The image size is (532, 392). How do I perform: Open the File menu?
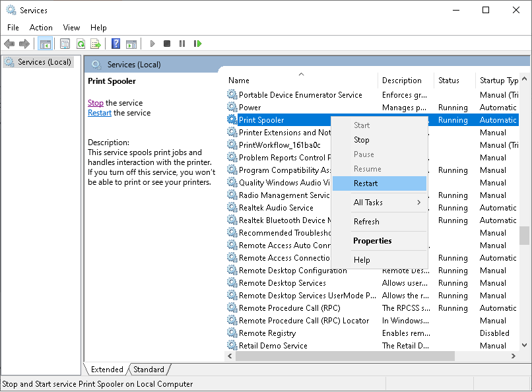[x=13, y=28]
